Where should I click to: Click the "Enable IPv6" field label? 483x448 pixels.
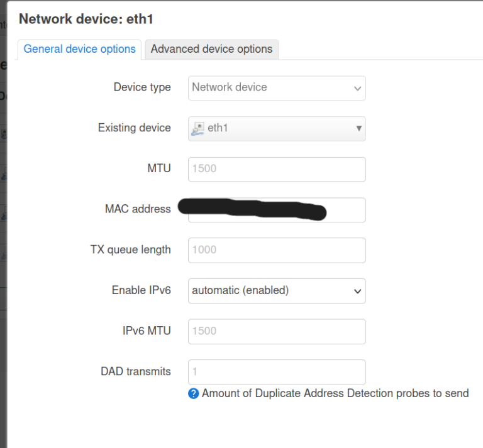[141, 291]
